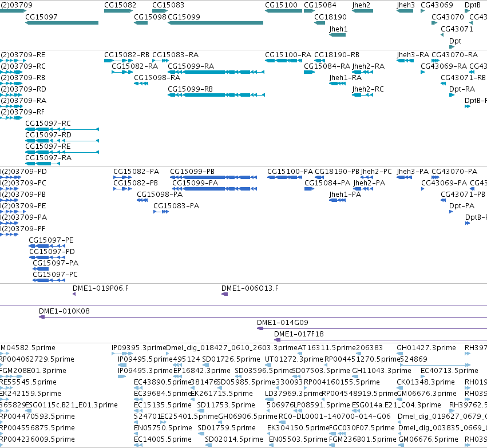Click transcript CG15083-RA label
The image size is (487, 448).
(175, 55)
